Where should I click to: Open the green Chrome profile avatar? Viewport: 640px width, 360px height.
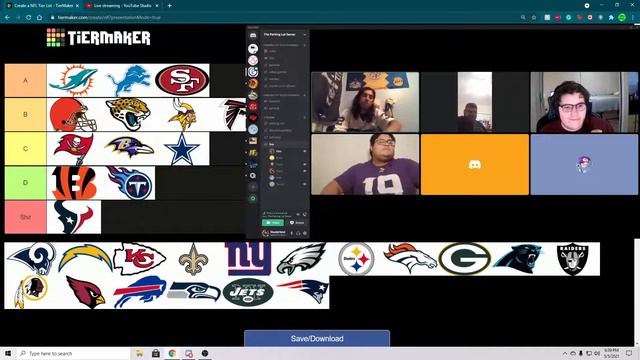(622, 18)
